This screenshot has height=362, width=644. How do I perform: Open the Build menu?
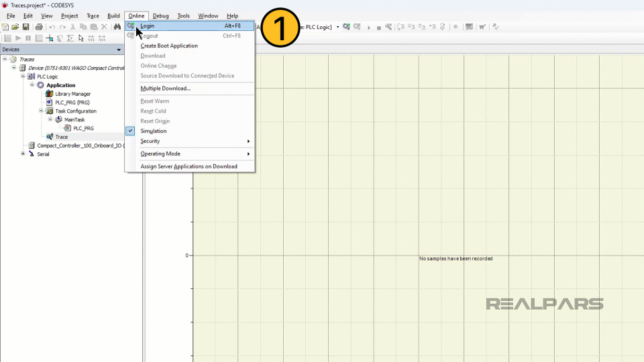click(x=113, y=15)
